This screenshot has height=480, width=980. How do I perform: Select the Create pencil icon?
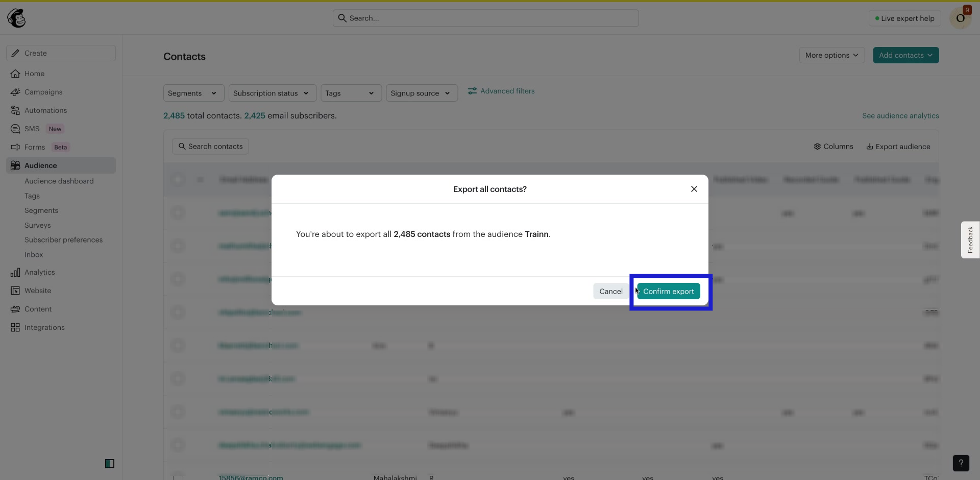coord(15,53)
